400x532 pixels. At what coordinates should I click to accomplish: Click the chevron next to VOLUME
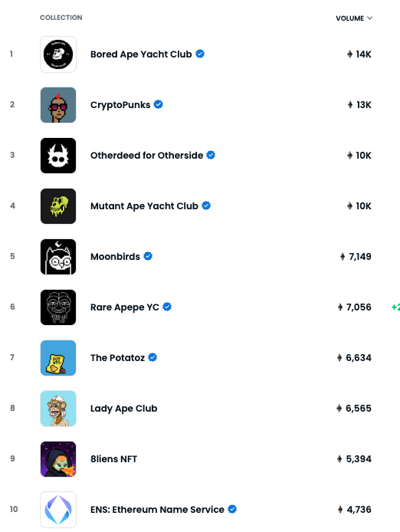369,18
